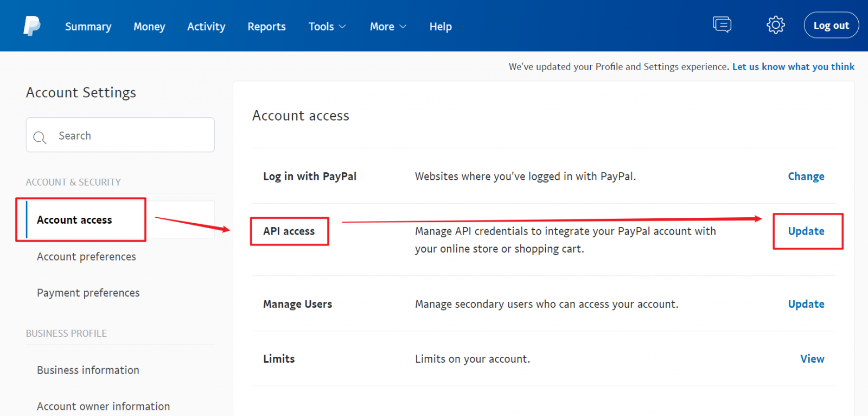Log out of the account

[x=831, y=25]
